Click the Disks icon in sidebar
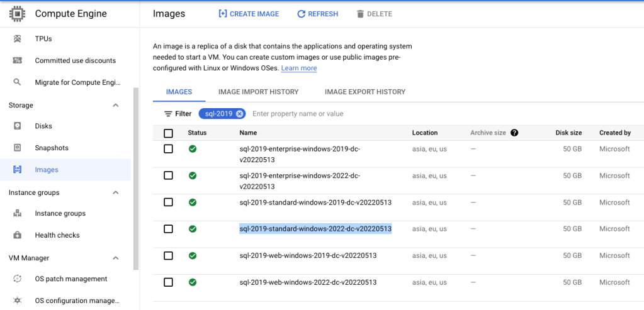This screenshot has width=644, height=310. pos(18,126)
